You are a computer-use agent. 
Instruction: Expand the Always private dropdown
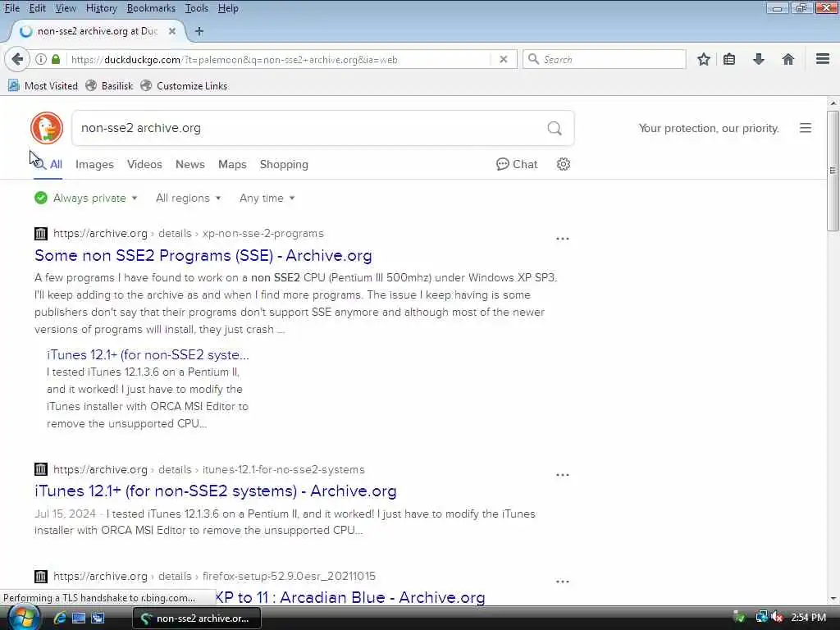coord(86,199)
